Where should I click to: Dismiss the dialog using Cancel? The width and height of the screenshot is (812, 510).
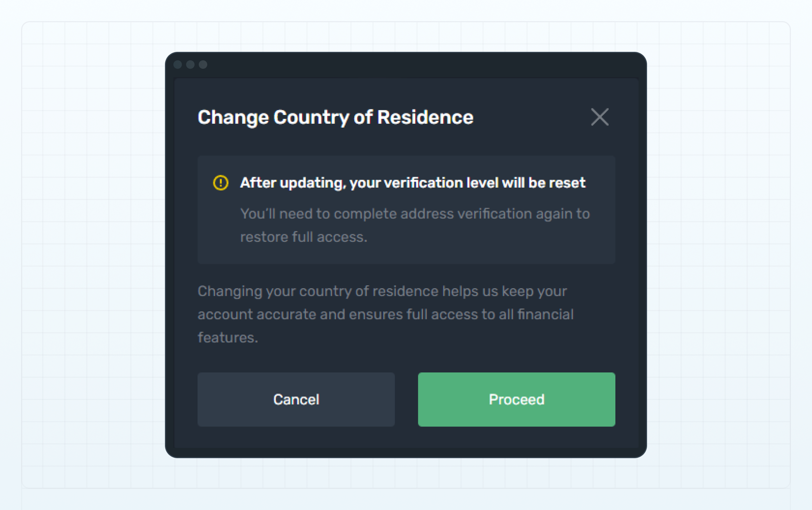[x=296, y=399]
